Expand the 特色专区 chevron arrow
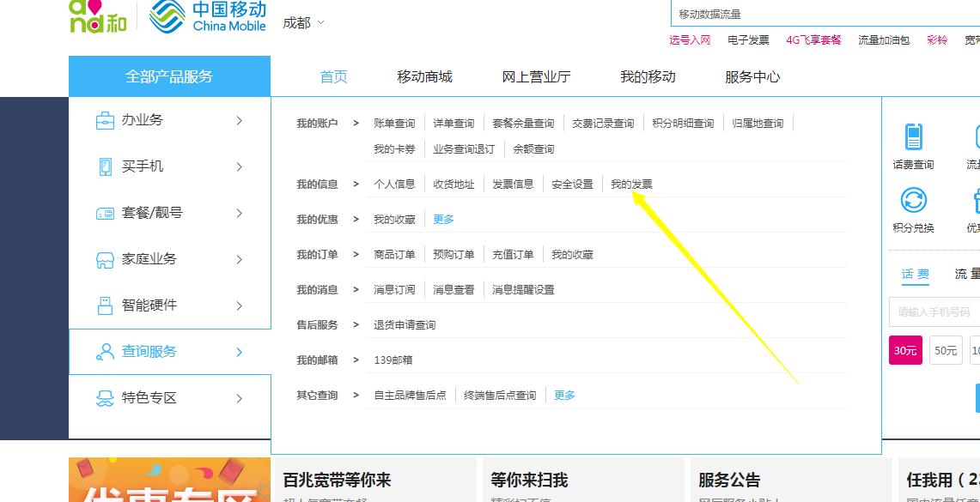The image size is (980, 502). [240, 398]
